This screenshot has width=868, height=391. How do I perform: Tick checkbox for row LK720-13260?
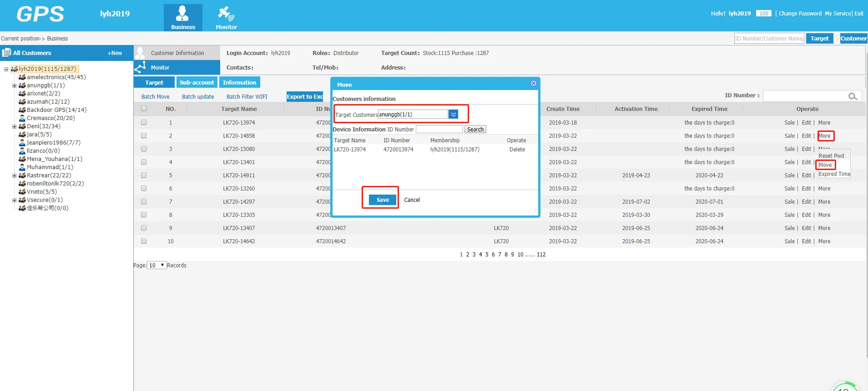click(144, 188)
